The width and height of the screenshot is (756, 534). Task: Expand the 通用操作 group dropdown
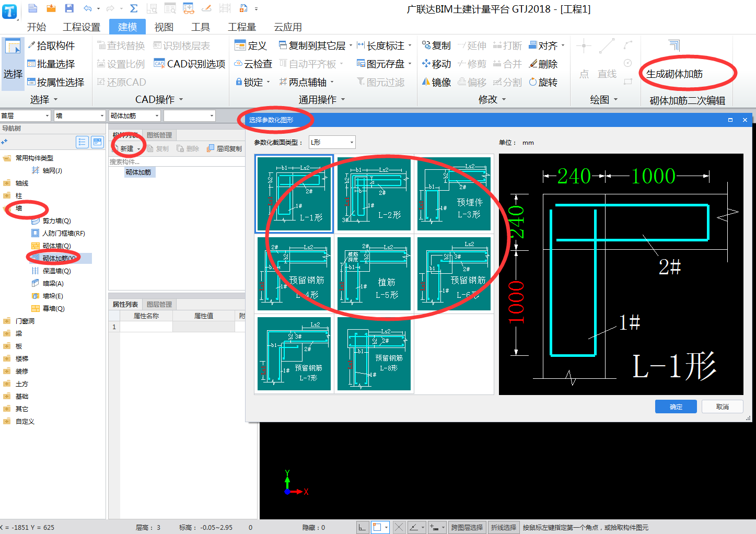coord(343,99)
